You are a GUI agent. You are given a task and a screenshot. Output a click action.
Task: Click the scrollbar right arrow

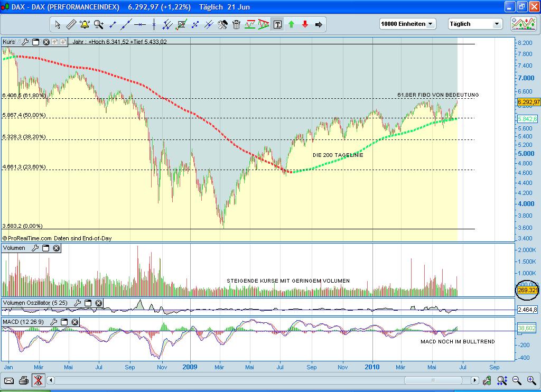pyautogui.click(x=475, y=380)
